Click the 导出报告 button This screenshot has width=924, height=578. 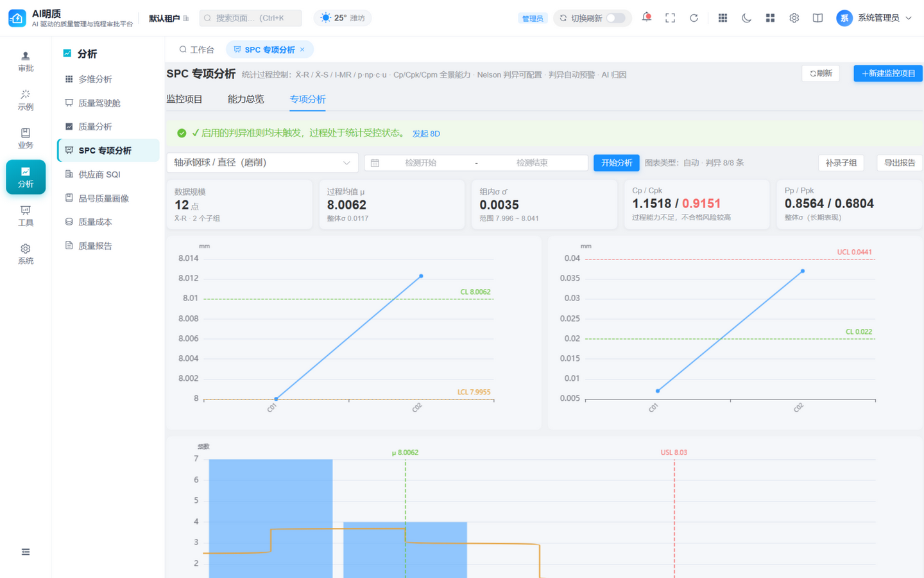click(x=900, y=162)
